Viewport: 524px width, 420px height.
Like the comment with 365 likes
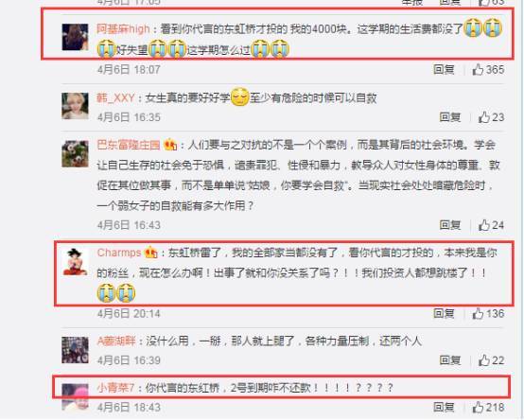(488, 69)
